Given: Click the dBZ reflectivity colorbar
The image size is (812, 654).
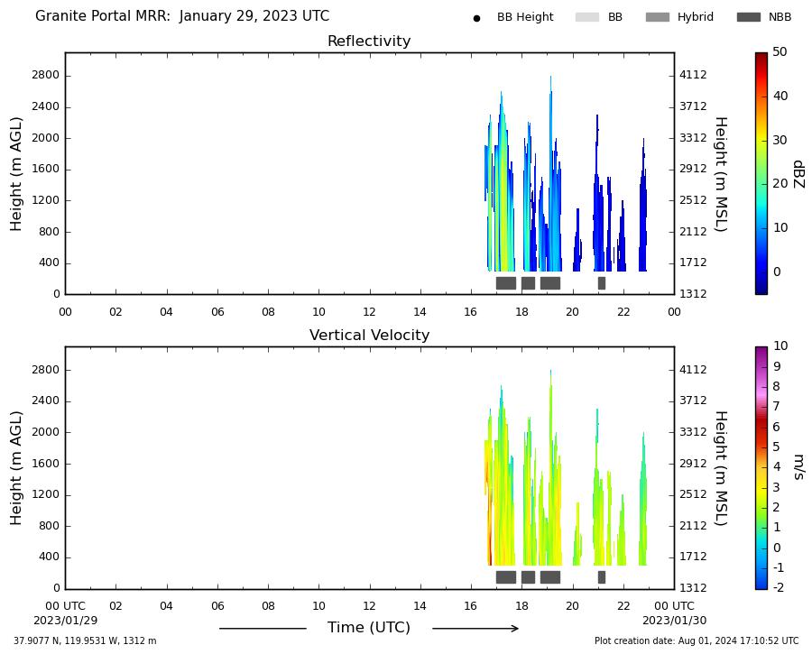Looking at the screenshot, I should pos(761,173).
